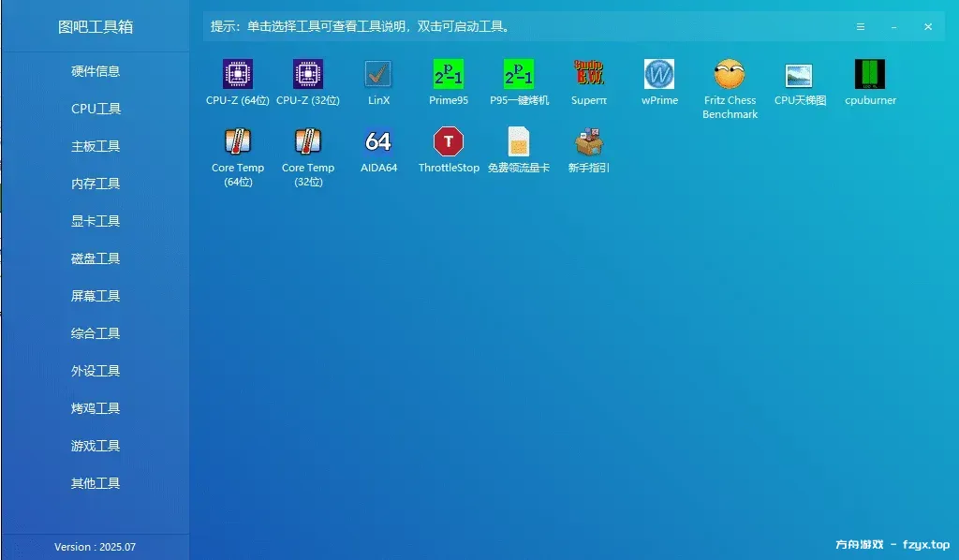This screenshot has width=959, height=560.
Task: Select the AIDA64 tool icon
Action: coord(378,141)
